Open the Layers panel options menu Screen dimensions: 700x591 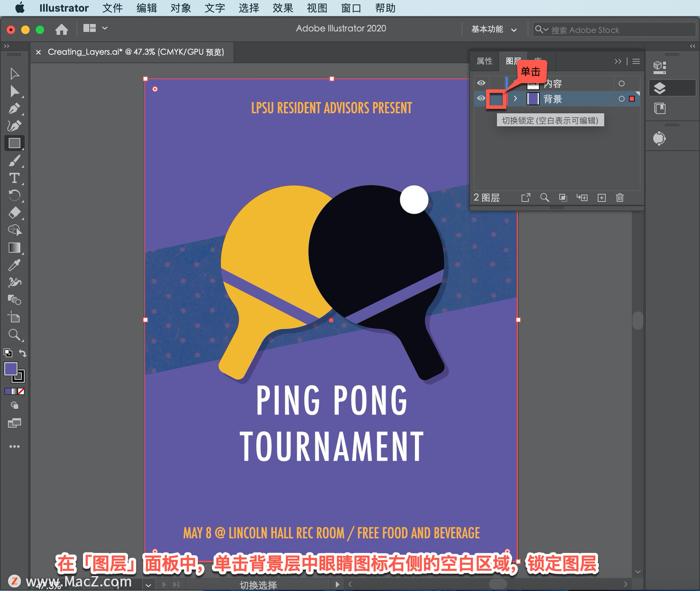click(x=636, y=61)
